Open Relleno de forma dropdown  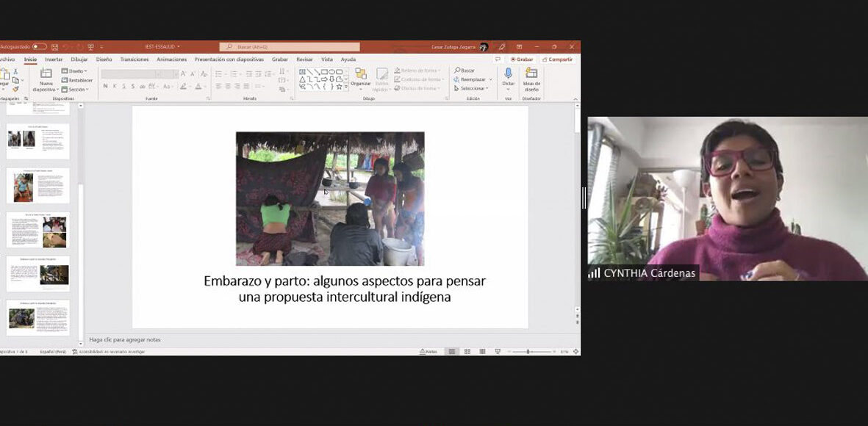418,71
